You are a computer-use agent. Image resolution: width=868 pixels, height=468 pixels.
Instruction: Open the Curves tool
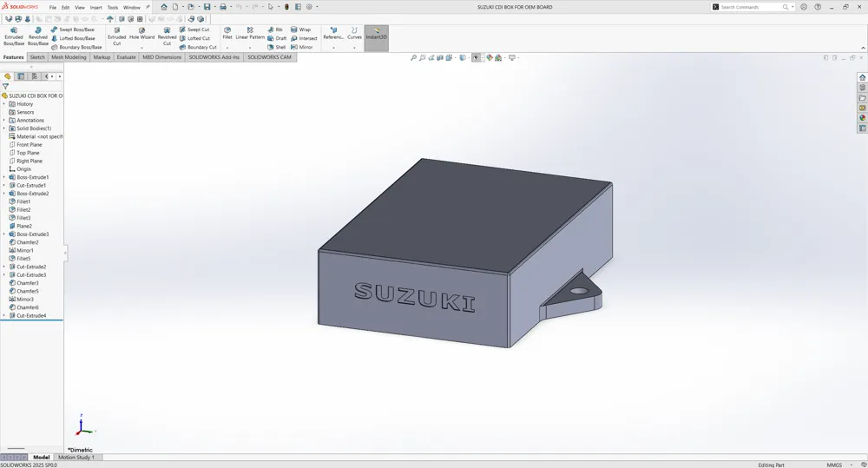click(354, 33)
